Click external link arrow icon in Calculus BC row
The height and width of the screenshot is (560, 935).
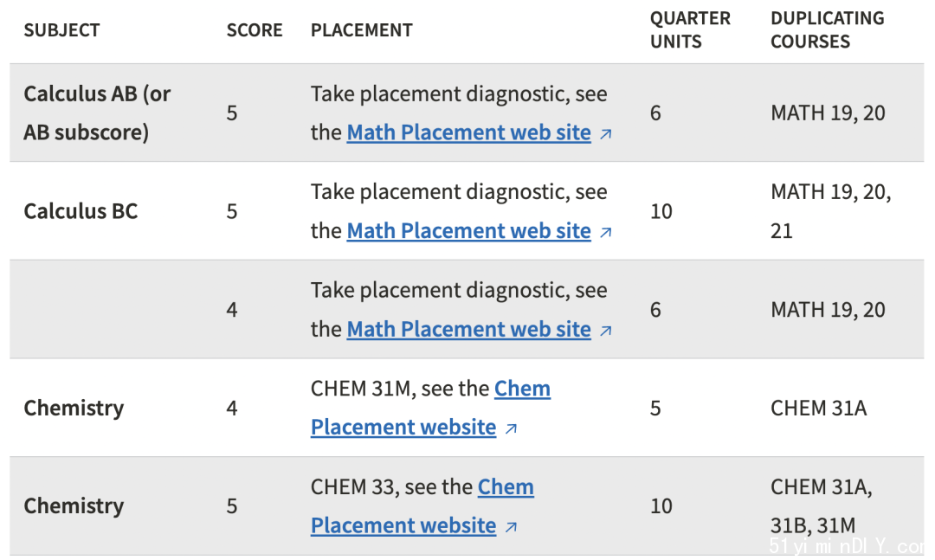point(605,233)
